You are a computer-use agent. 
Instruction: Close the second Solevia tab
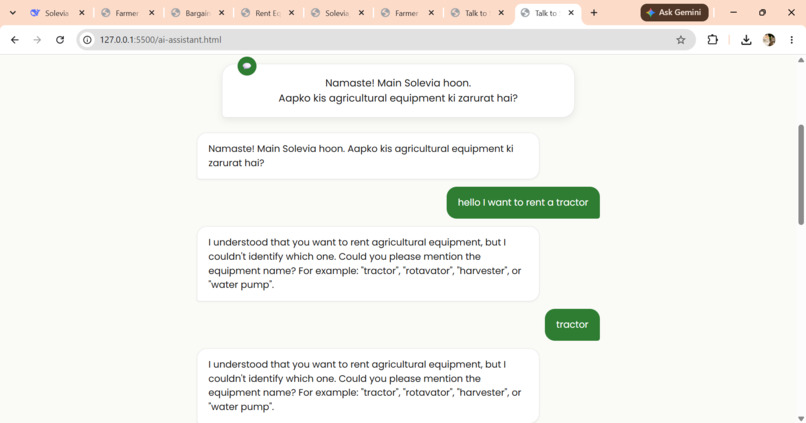point(361,13)
